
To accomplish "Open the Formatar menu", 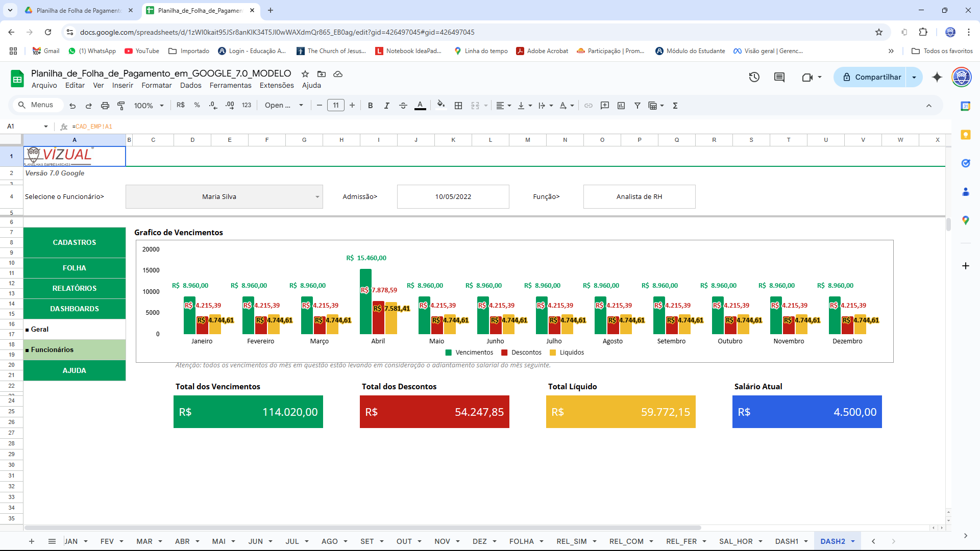I will pos(156,85).
